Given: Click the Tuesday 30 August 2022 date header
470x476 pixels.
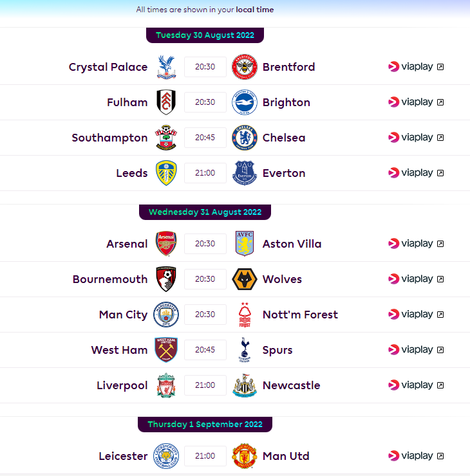Looking at the screenshot, I should tap(205, 35).
